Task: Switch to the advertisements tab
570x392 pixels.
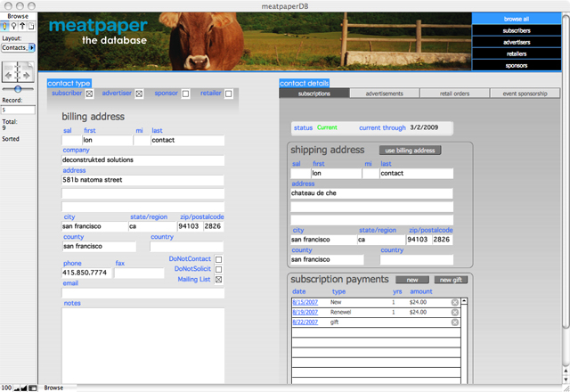Action: click(x=385, y=94)
